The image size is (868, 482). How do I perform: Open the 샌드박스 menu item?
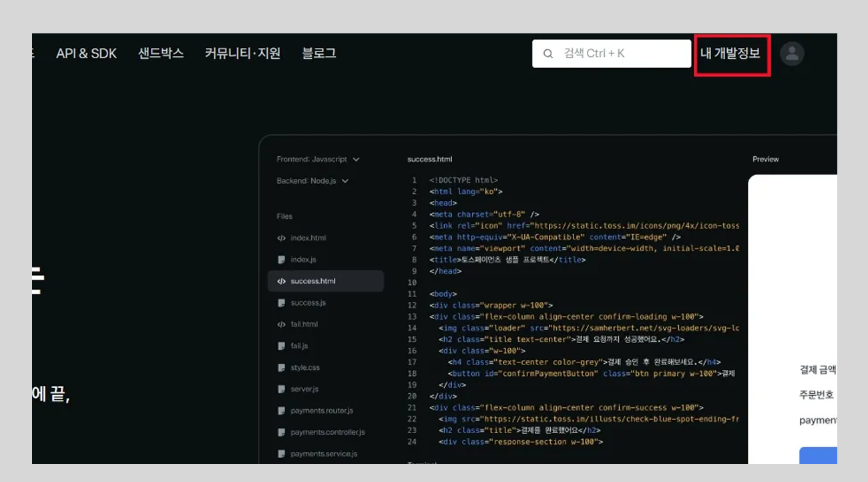tap(161, 53)
